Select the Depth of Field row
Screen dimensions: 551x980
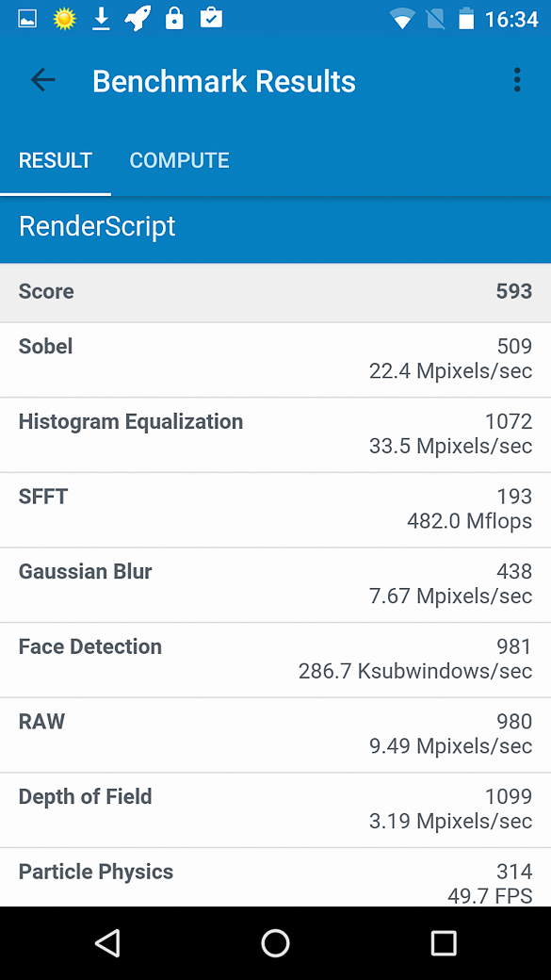[275, 809]
